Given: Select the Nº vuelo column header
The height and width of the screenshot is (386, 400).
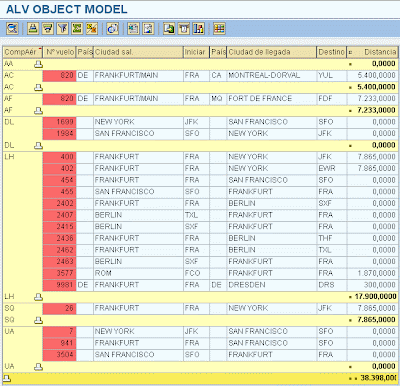Looking at the screenshot, I should tap(60, 52).
